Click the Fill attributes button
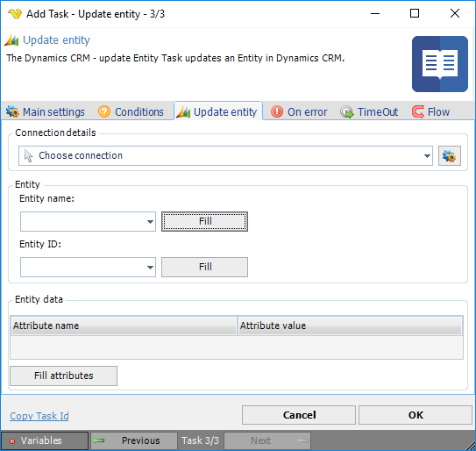Screen dimensions: 476x451 [63, 376]
